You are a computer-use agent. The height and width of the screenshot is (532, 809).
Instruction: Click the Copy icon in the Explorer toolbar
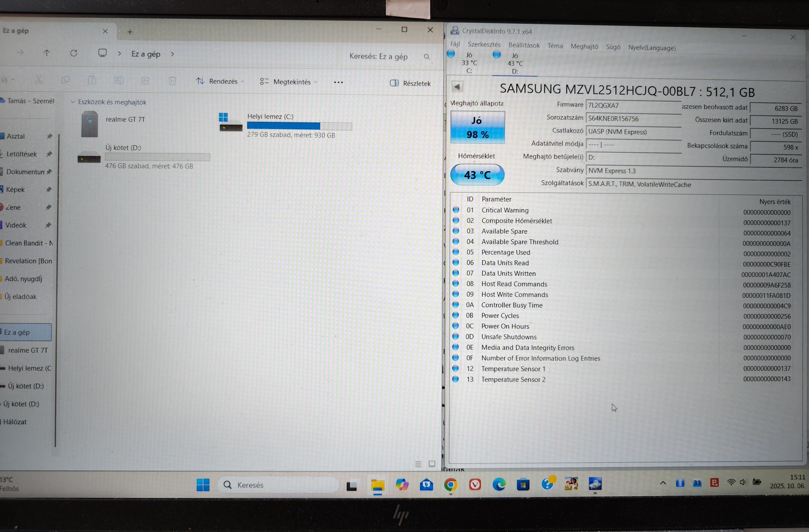pos(65,80)
